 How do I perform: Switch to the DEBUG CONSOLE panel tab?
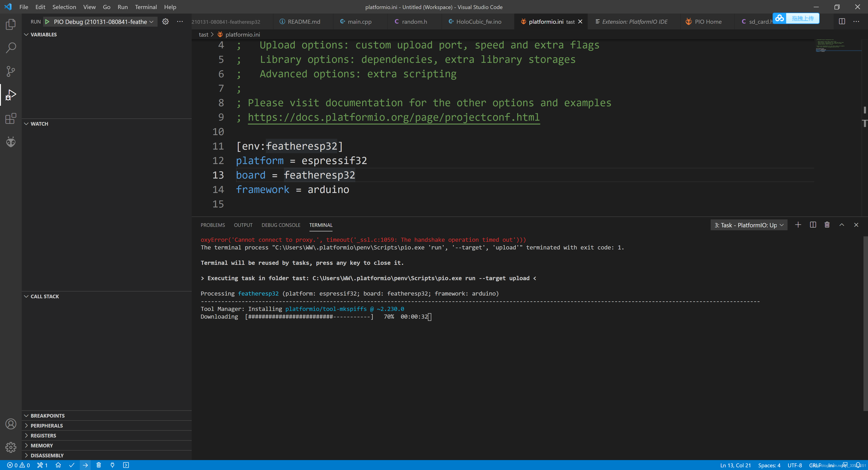click(x=281, y=225)
